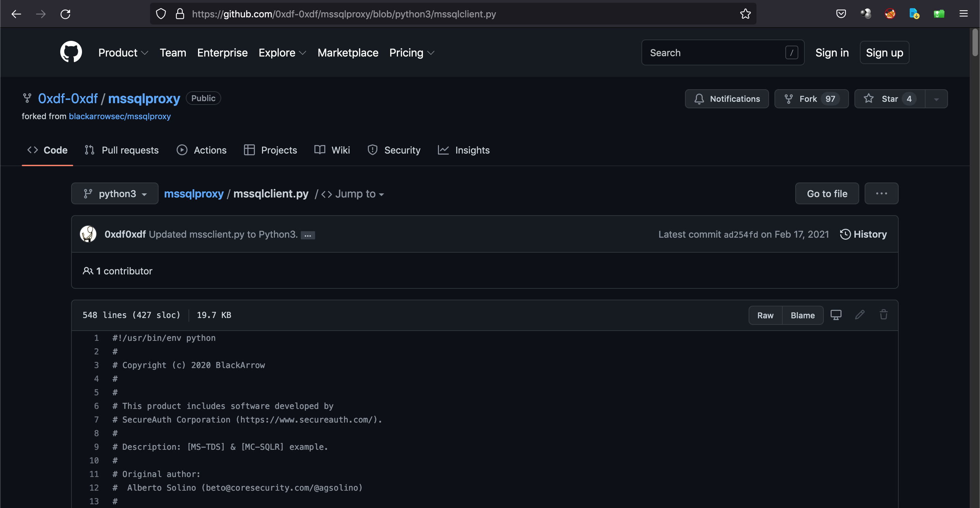Open the Enterprise nav link
Image resolution: width=980 pixels, height=508 pixels.
pos(222,52)
